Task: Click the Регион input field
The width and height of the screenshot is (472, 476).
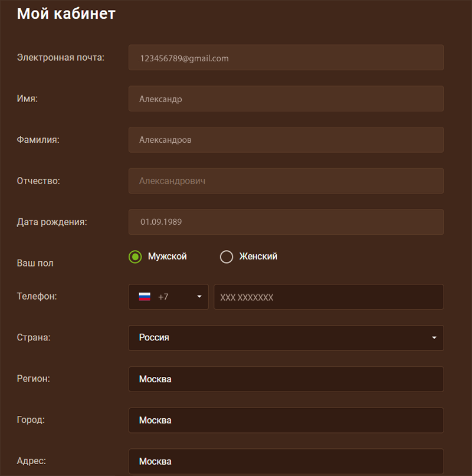Action: point(286,379)
